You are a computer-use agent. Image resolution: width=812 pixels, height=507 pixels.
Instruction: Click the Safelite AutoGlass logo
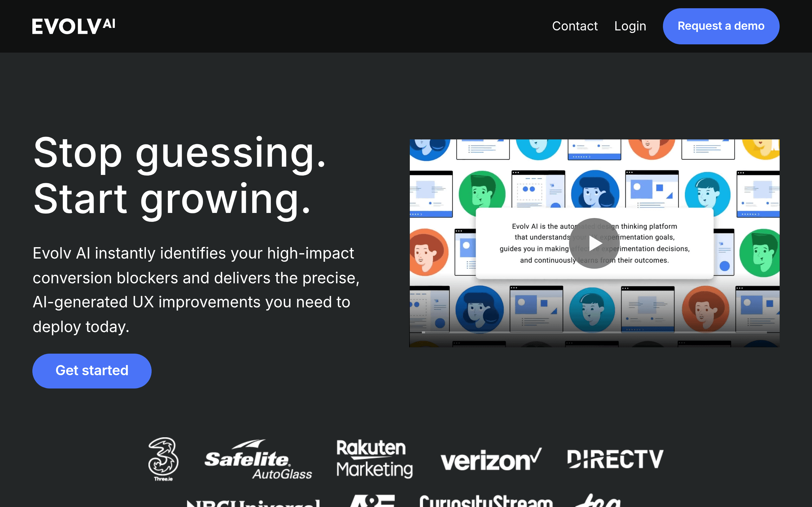pos(259,459)
